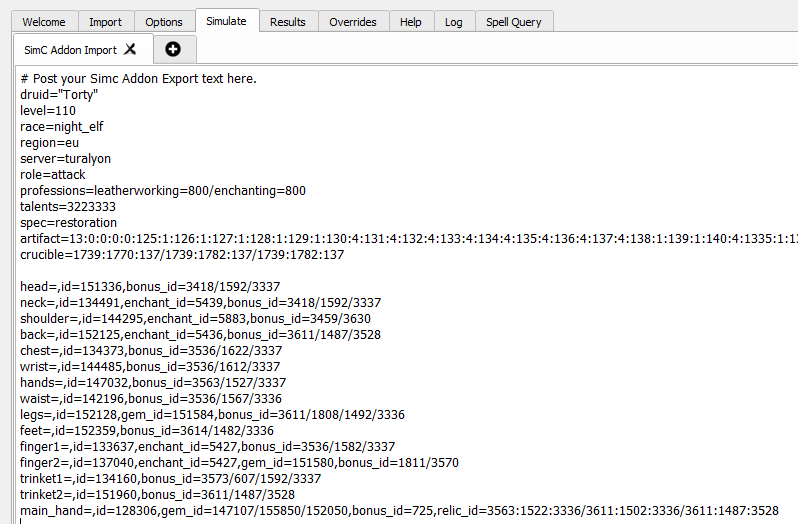Viewport: 798px width, 524px height.
Task: Open the Overrides tab
Action: 353,22
